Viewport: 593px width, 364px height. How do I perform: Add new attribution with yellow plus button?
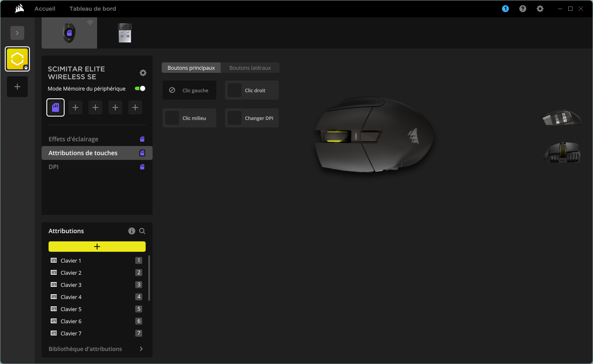(x=97, y=247)
